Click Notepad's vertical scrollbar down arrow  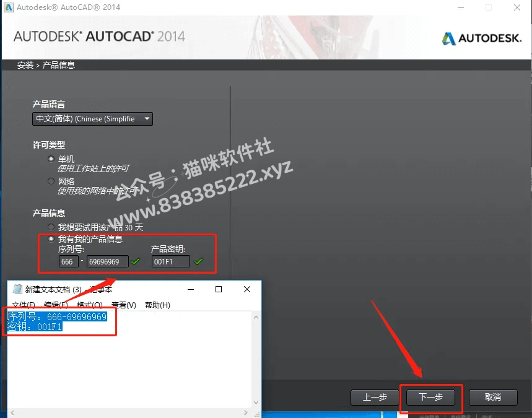pyautogui.click(x=256, y=403)
